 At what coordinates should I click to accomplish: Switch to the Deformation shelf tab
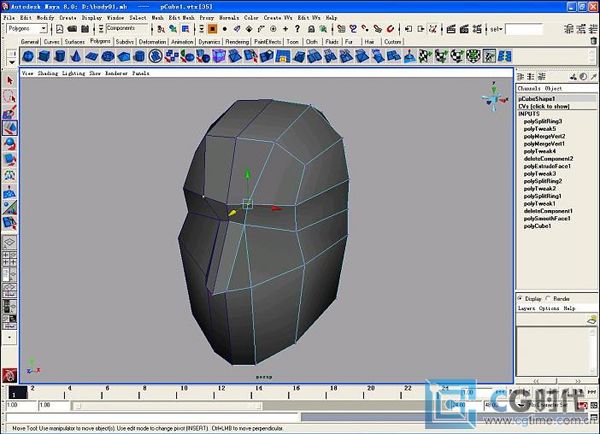click(152, 41)
